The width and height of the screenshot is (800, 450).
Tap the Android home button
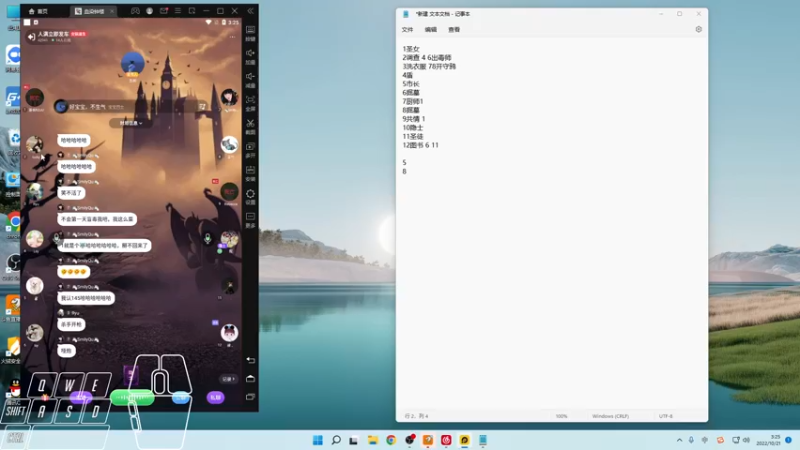click(x=251, y=379)
